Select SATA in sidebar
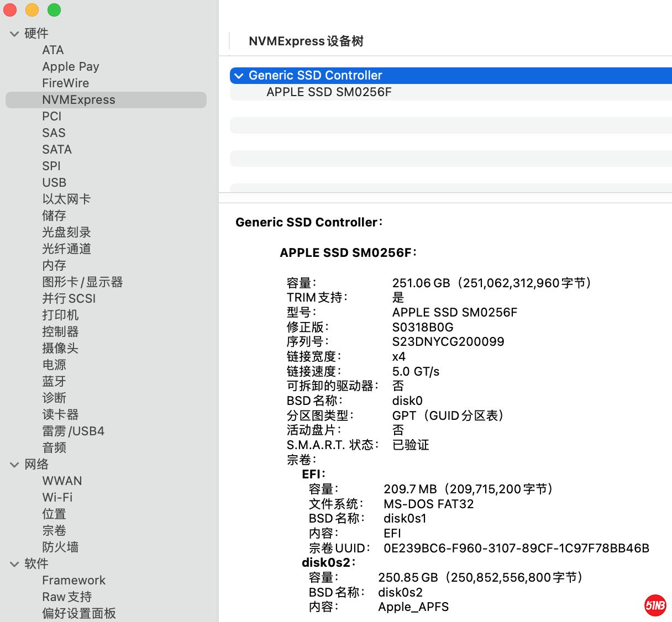Image resolution: width=672 pixels, height=622 pixels. pos(57,150)
